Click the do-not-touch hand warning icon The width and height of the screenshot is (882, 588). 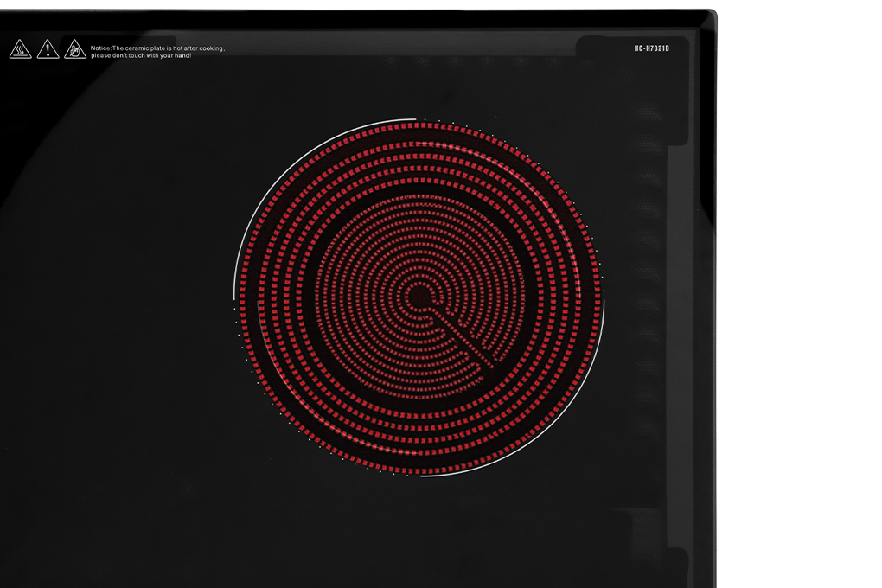[x=75, y=49]
